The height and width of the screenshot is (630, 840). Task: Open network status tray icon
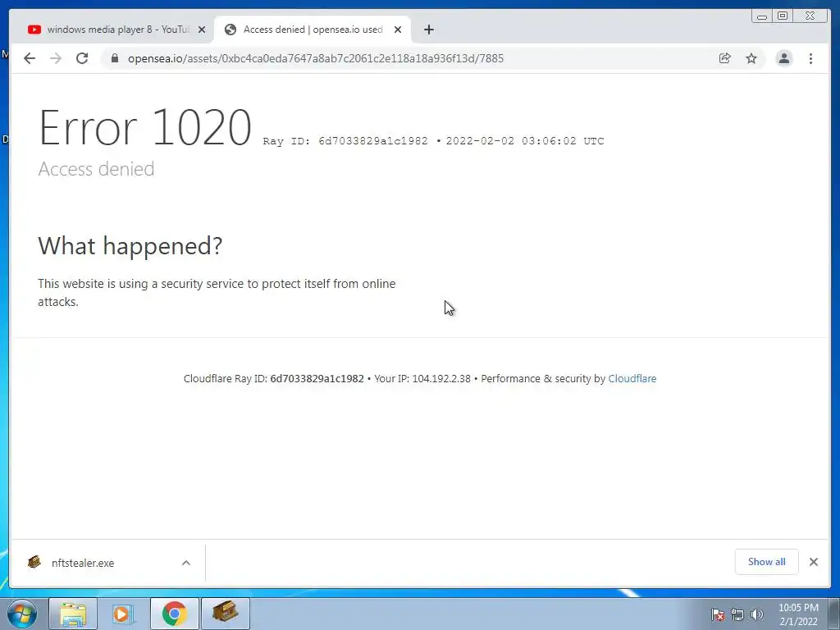pyautogui.click(x=737, y=614)
